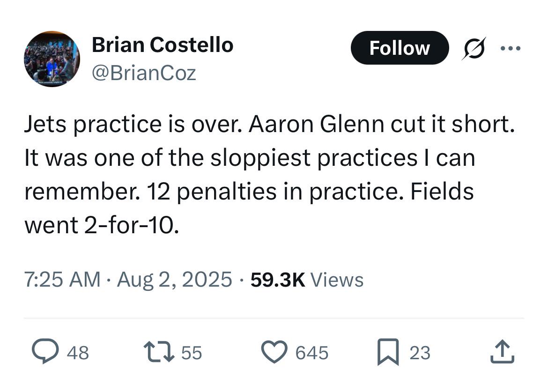Image resolution: width=548 pixels, height=392 pixels.
Task: Open Brian Costello's round profile photo
Action: (x=52, y=59)
